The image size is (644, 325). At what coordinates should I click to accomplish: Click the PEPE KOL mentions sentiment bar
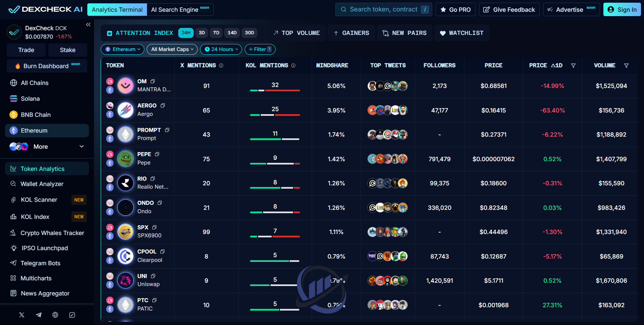(275, 164)
